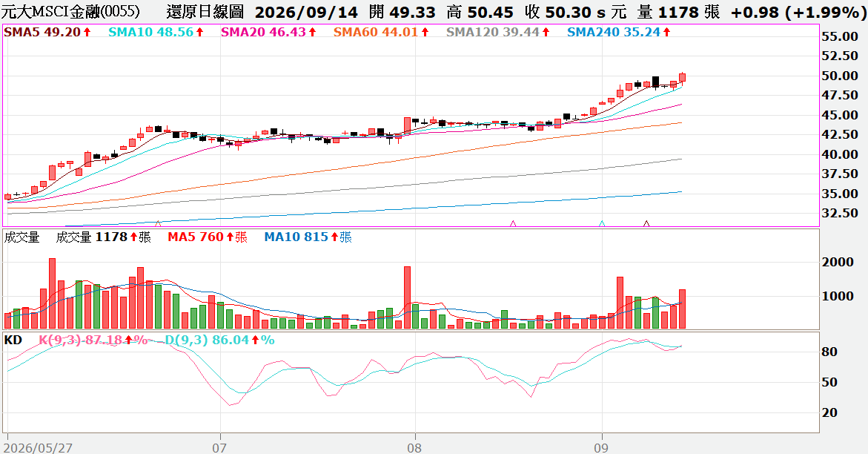Select the MA10 815 張 volume legend
Screen dimensions: 868x454
click(x=308, y=237)
